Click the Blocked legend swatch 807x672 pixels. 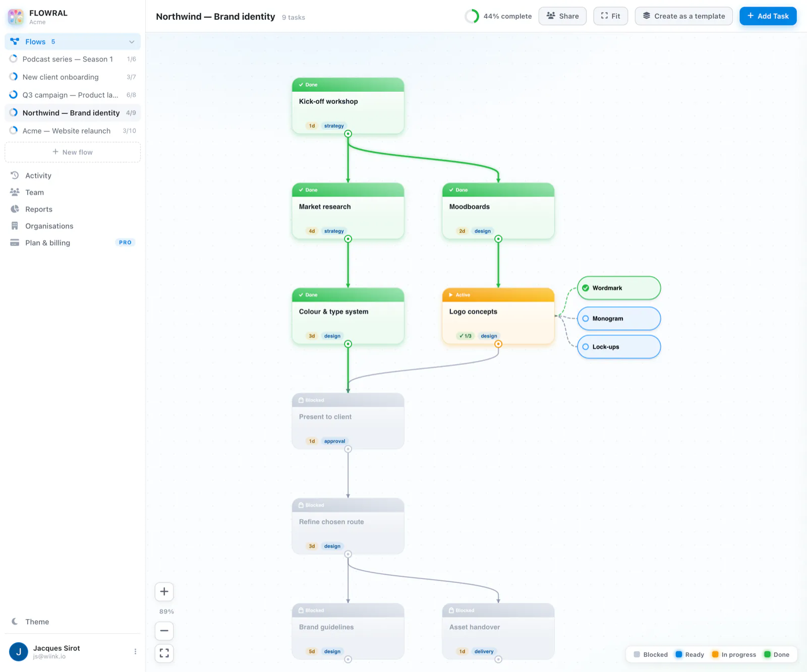637,654
